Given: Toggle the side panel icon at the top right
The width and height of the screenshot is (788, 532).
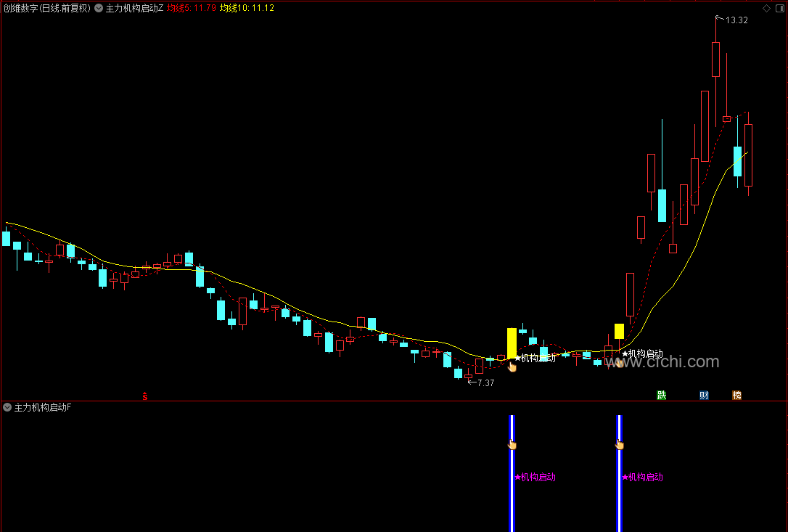Looking at the screenshot, I should (780, 8).
